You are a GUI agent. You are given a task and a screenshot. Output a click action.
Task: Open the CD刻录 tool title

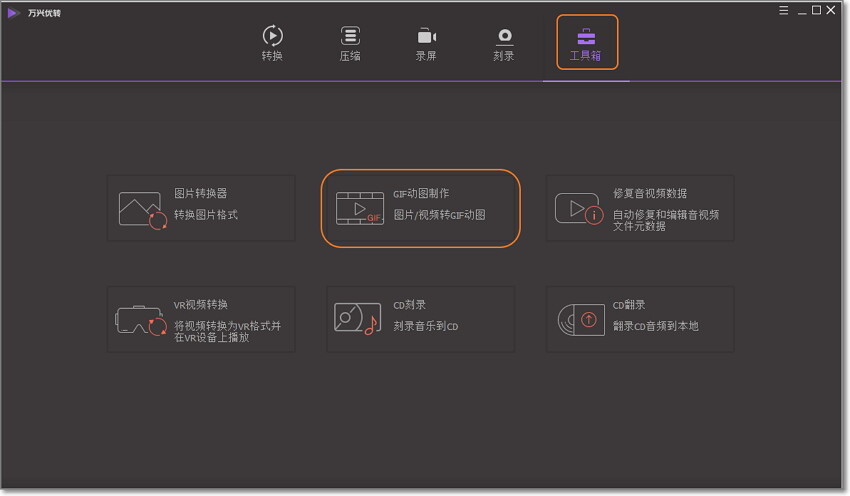(x=409, y=305)
